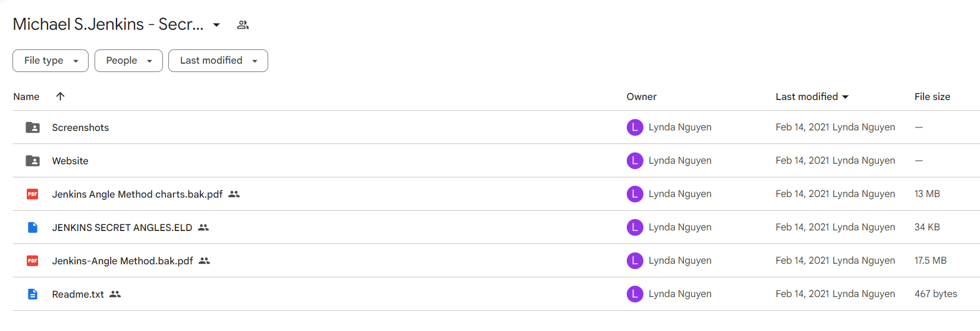Open the People filter dropdown

tap(128, 61)
